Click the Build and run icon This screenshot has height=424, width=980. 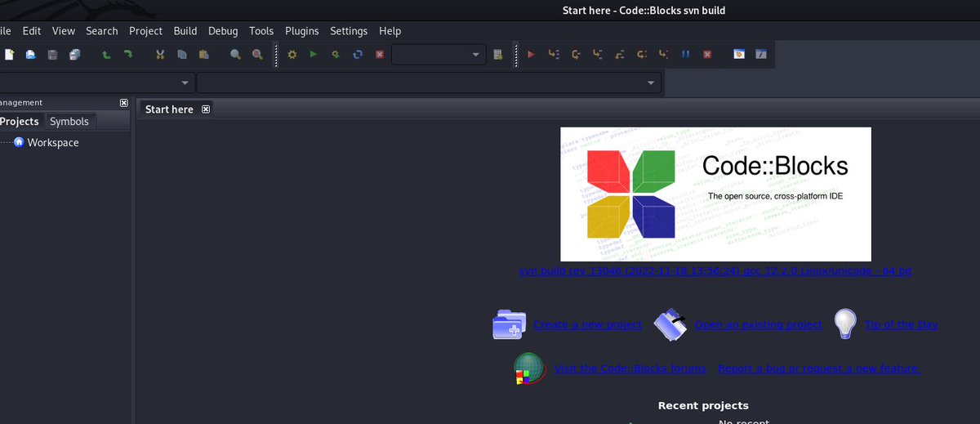click(x=336, y=55)
